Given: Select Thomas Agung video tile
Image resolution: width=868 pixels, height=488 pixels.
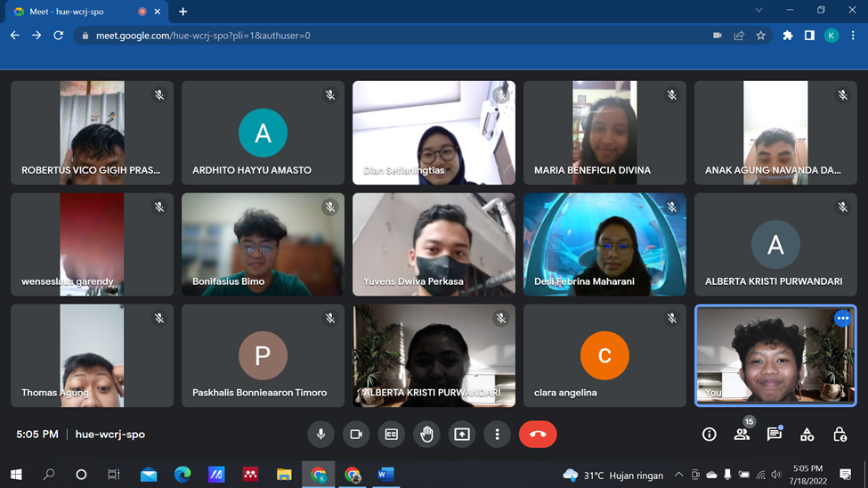Looking at the screenshot, I should [x=92, y=355].
